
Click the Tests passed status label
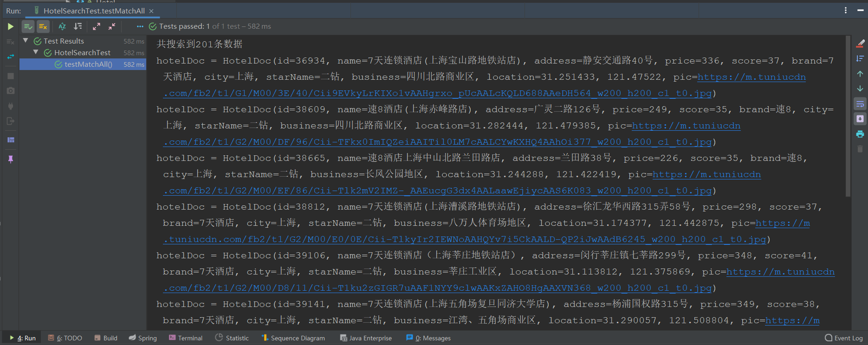[x=215, y=26]
